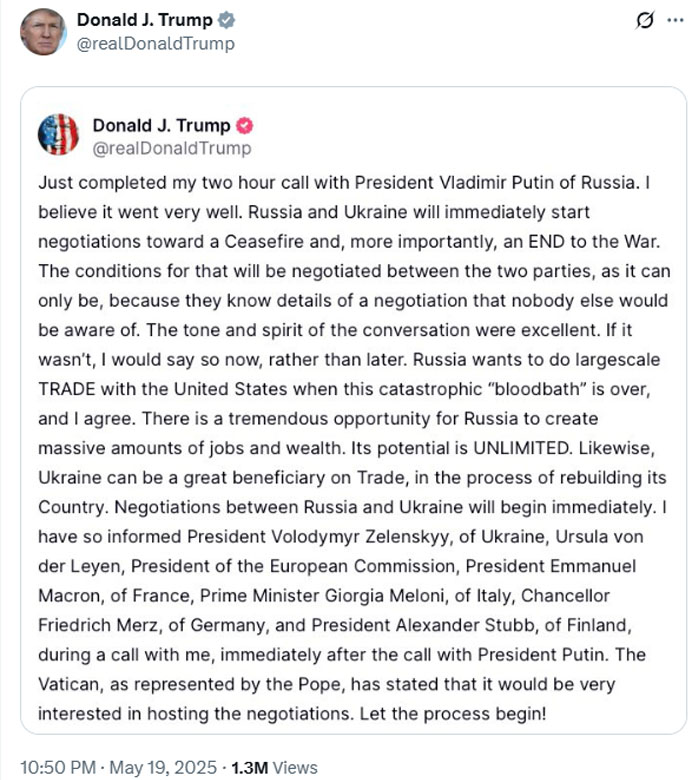Click the blue verified badge beside the top name
Image resolution: width=700 pixels, height=780 pixels.
(227, 20)
